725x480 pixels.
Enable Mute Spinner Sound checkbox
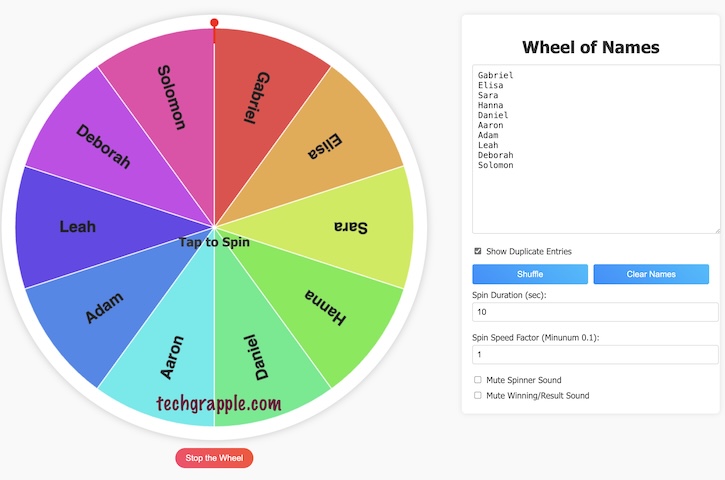[x=478, y=380]
